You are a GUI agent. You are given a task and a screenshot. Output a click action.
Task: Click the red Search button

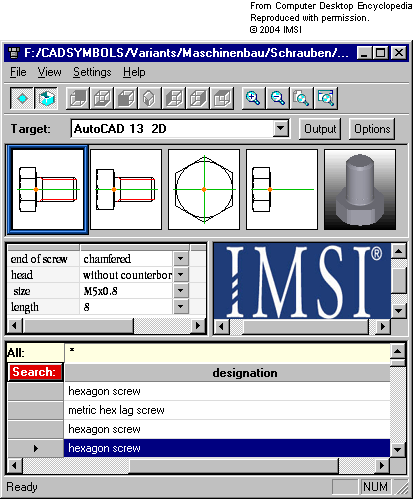click(x=35, y=372)
